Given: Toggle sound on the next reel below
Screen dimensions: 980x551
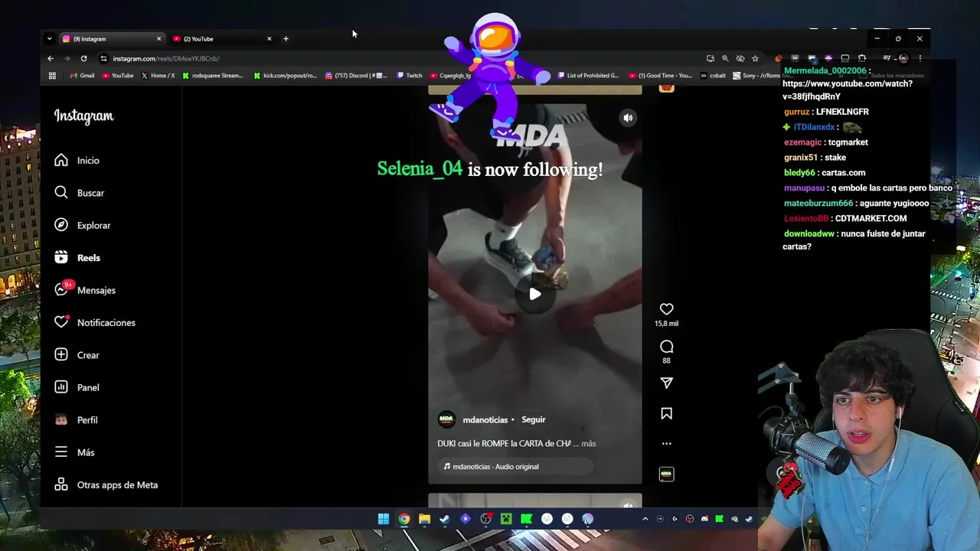Looking at the screenshot, I should (628, 505).
